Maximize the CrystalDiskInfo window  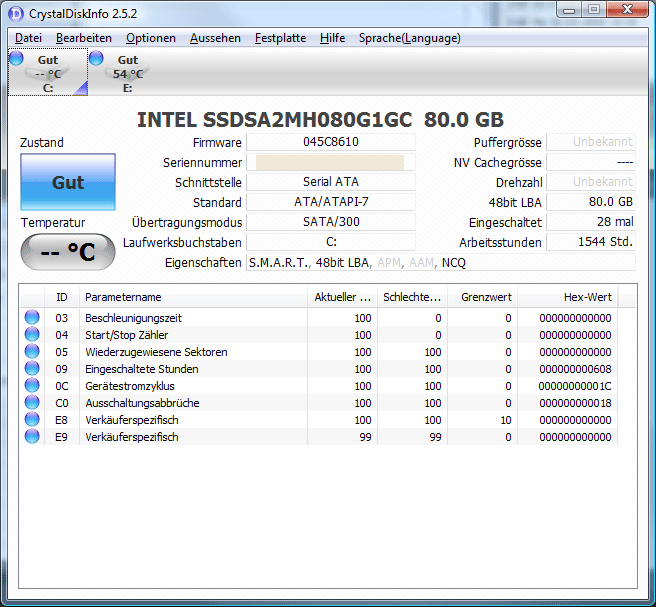[x=594, y=9]
